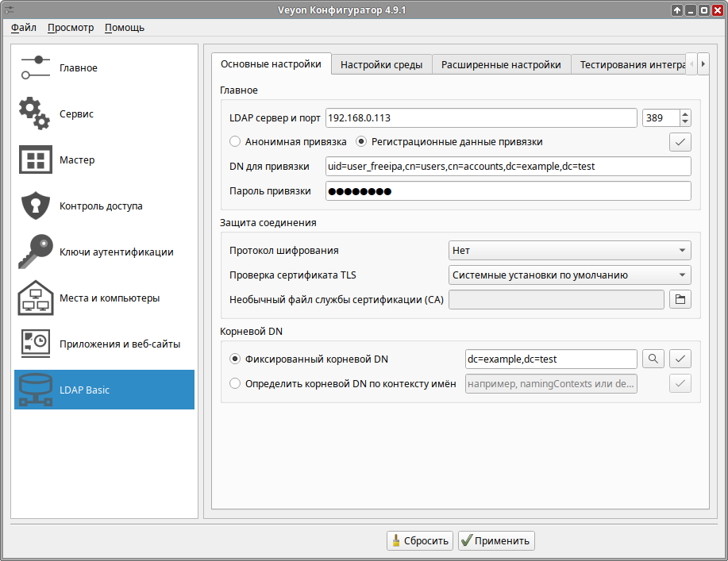Go to Места и компьютеры section

[104, 298]
